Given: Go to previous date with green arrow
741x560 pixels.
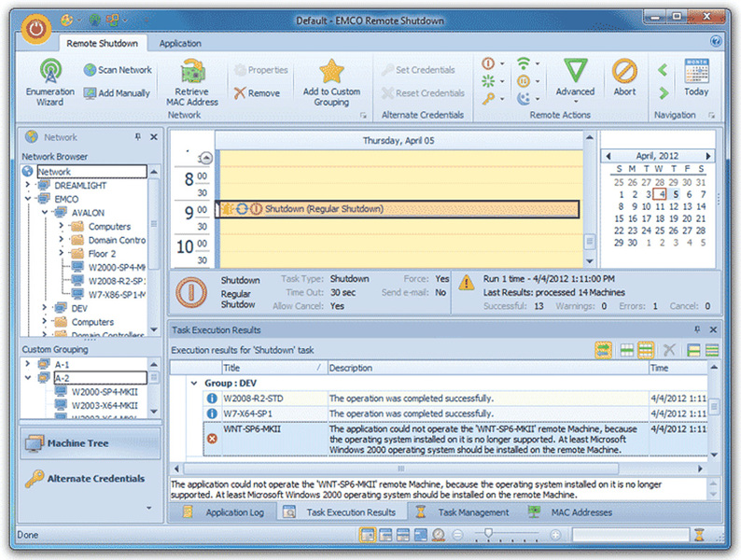Looking at the screenshot, I should point(663,70).
